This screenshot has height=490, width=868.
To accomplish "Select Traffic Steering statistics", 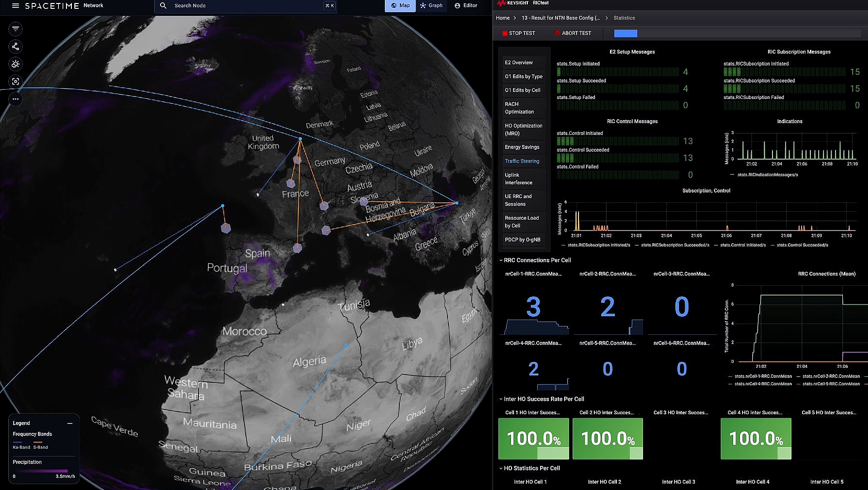I will click(x=524, y=161).
